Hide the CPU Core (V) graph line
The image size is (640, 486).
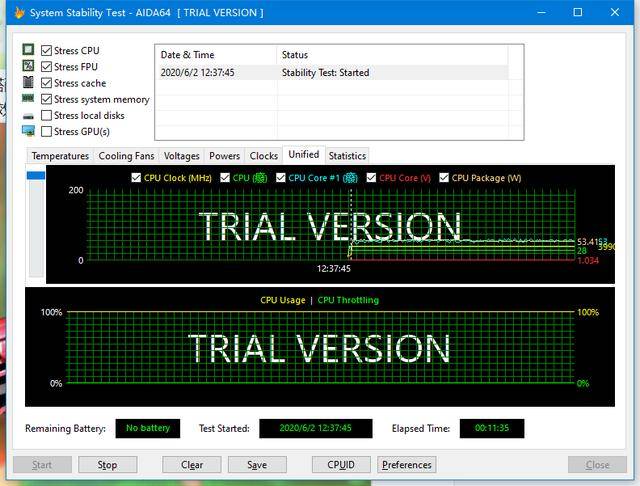pos(371,178)
